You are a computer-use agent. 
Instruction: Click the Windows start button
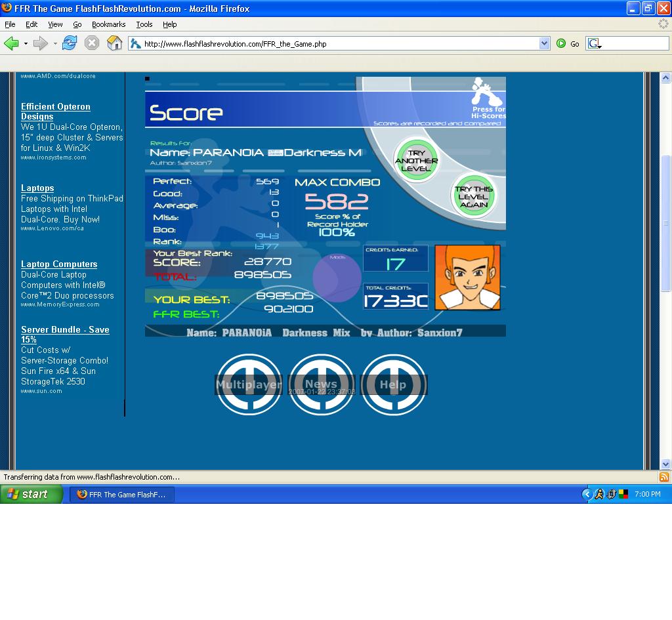31,494
